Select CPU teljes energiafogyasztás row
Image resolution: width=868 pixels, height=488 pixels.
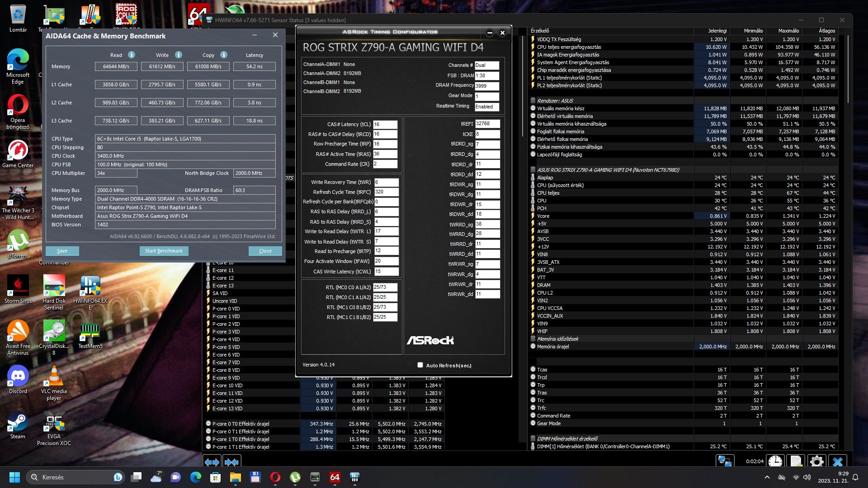point(684,47)
